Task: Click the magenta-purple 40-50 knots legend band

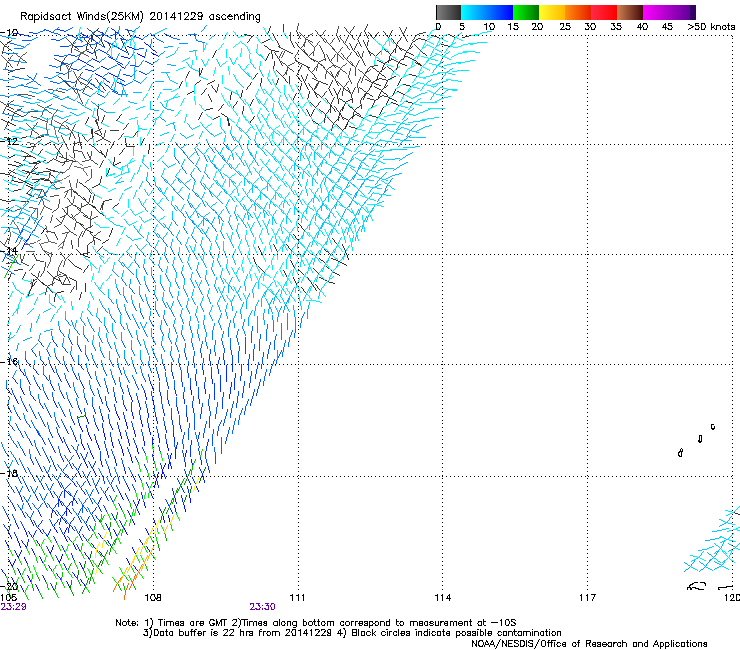Action: (669, 12)
